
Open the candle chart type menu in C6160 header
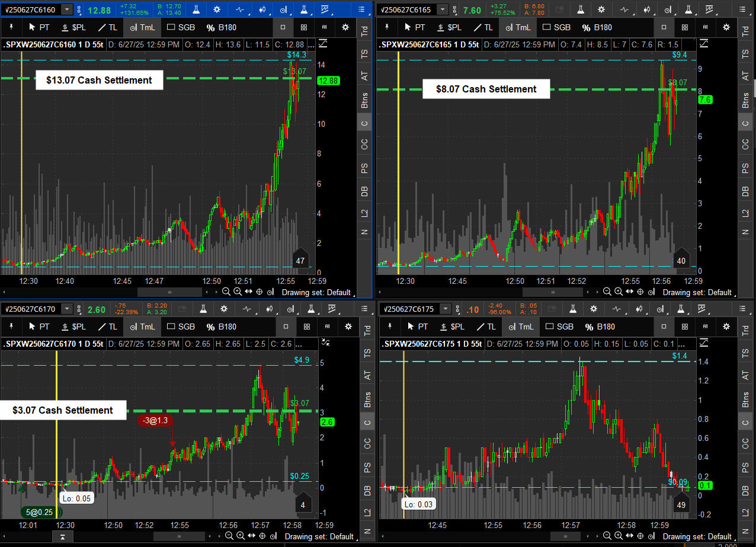click(x=262, y=9)
